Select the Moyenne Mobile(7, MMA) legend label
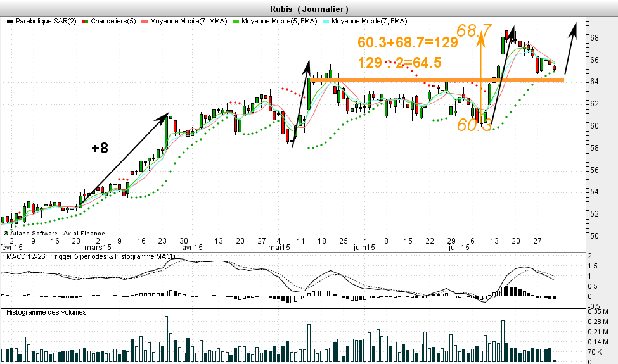Viewport: 618px width, 364px height. tap(189, 22)
